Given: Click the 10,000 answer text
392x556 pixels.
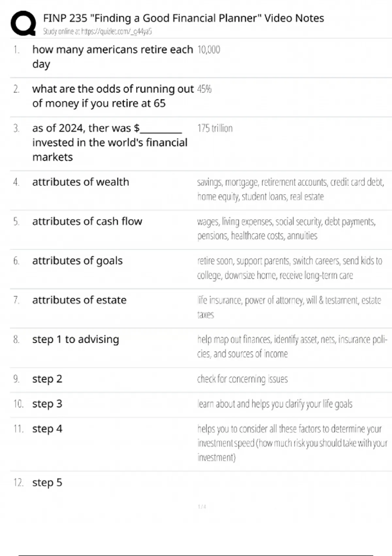Looking at the screenshot, I should click(209, 50).
